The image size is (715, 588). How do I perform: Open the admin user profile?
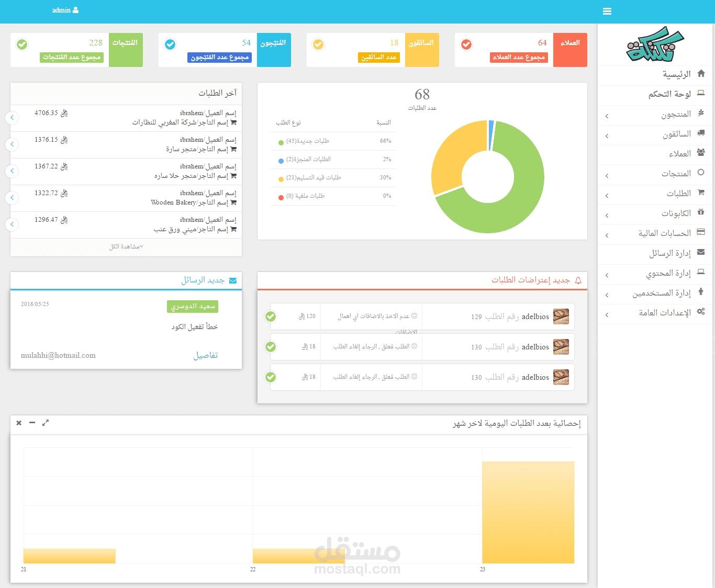pyautogui.click(x=65, y=10)
